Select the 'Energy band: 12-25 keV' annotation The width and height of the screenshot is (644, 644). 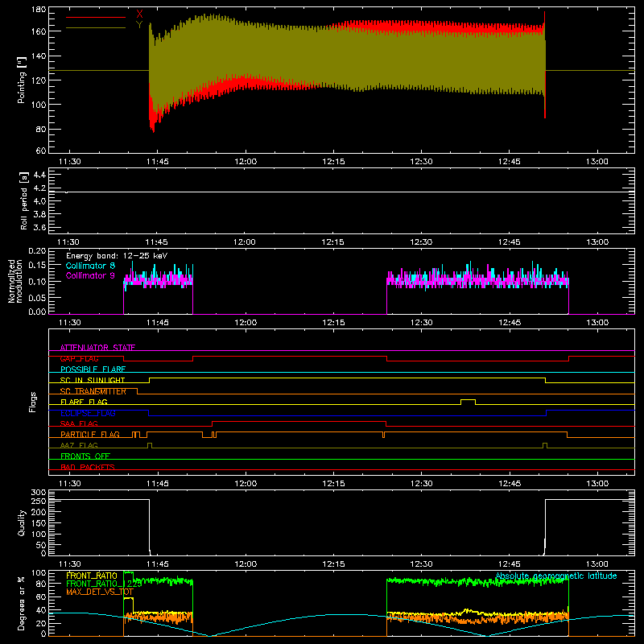click(x=117, y=256)
